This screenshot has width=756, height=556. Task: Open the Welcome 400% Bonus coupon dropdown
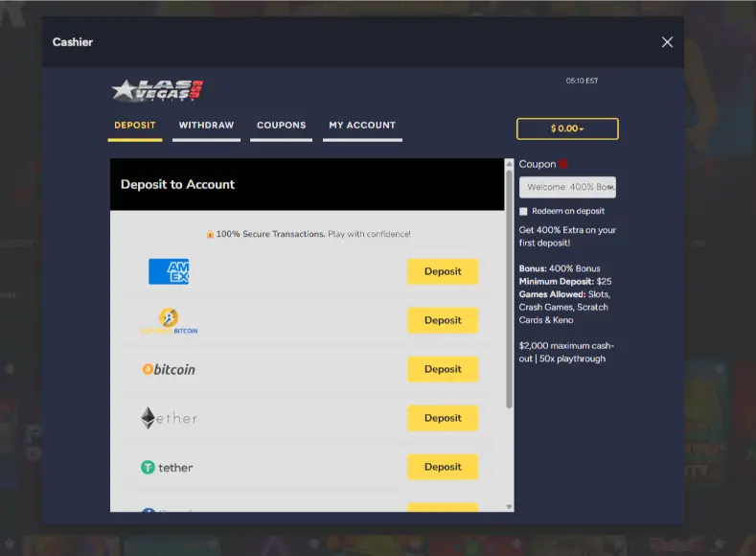pos(567,187)
